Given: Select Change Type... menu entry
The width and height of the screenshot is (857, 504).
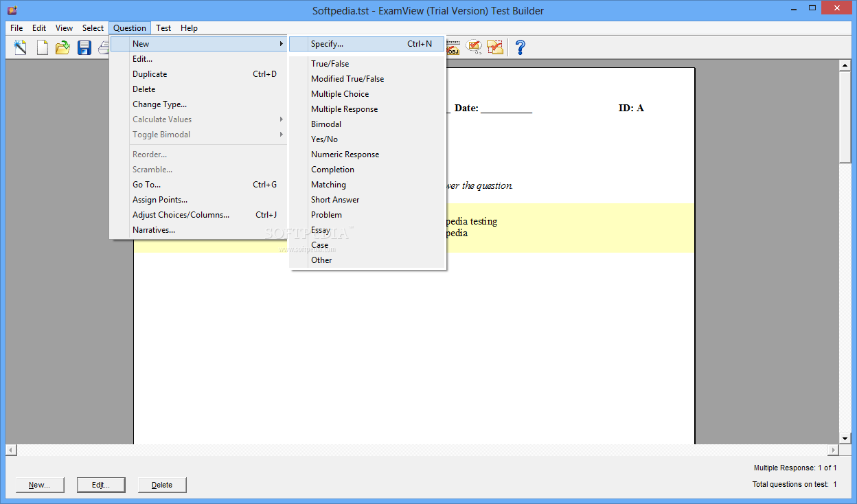Looking at the screenshot, I should tap(198, 104).
